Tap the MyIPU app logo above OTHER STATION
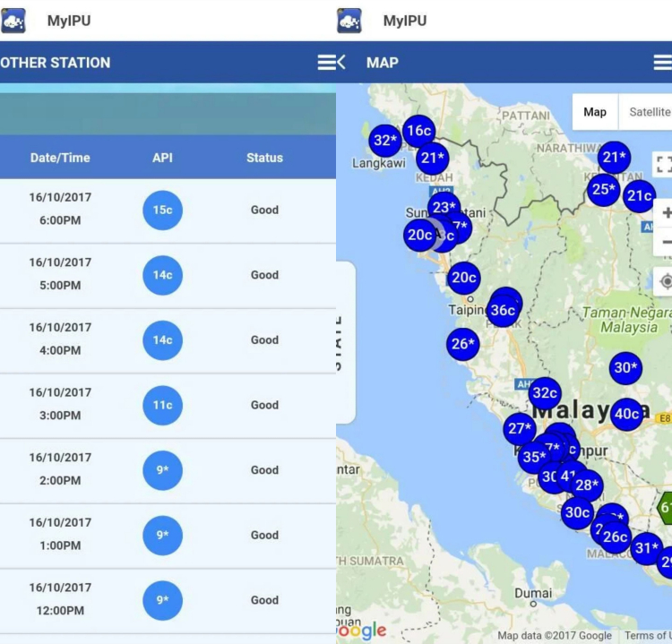Image resolution: width=672 pixels, height=644 pixels. 13,21
